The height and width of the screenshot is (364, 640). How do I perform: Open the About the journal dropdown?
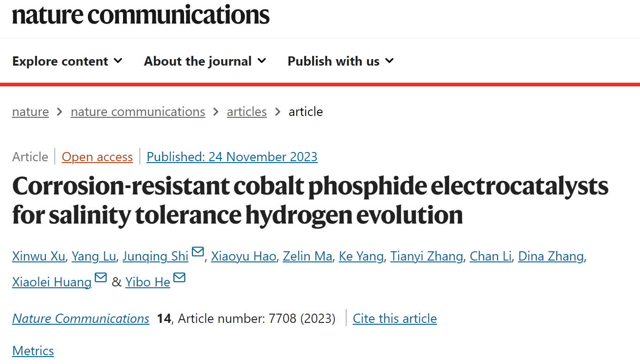[205, 61]
